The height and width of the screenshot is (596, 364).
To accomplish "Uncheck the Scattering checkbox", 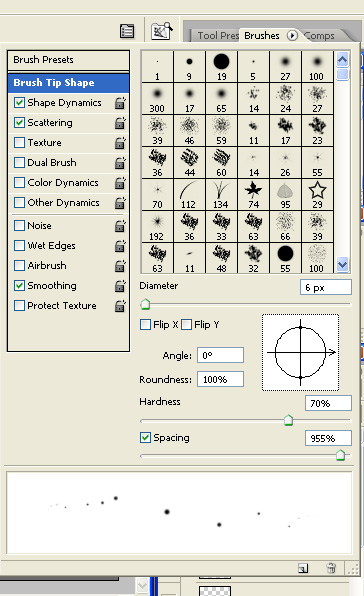I will click(19, 123).
